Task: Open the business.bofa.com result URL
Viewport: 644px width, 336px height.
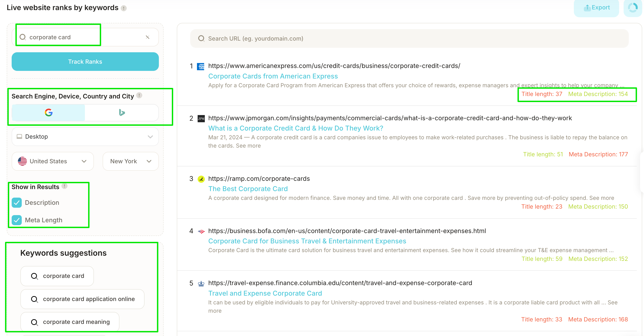Action: coord(347,231)
